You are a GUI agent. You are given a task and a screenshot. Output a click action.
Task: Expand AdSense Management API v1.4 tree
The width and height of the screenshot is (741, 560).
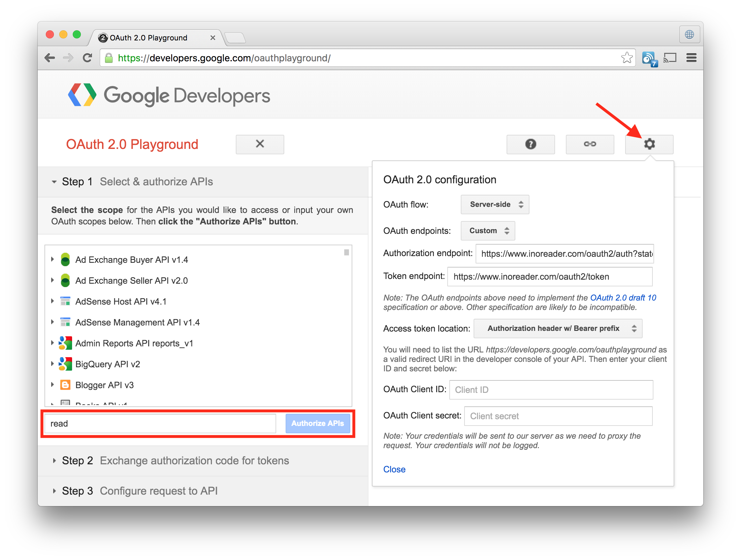click(53, 322)
